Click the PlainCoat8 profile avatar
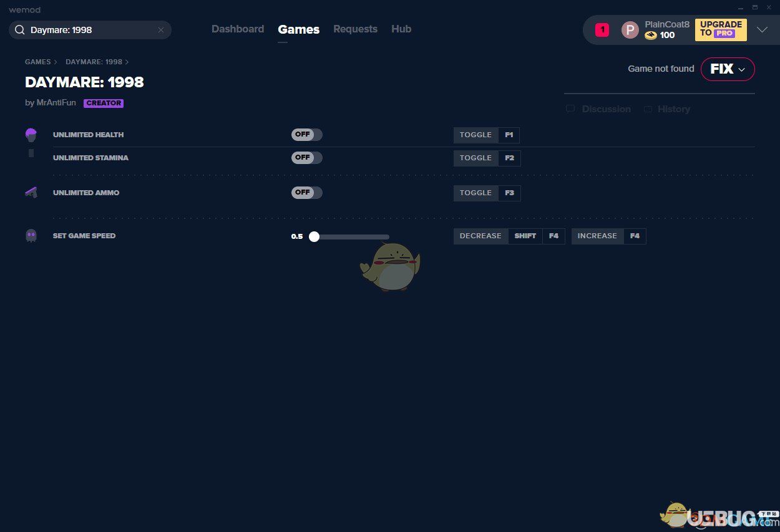 point(630,30)
